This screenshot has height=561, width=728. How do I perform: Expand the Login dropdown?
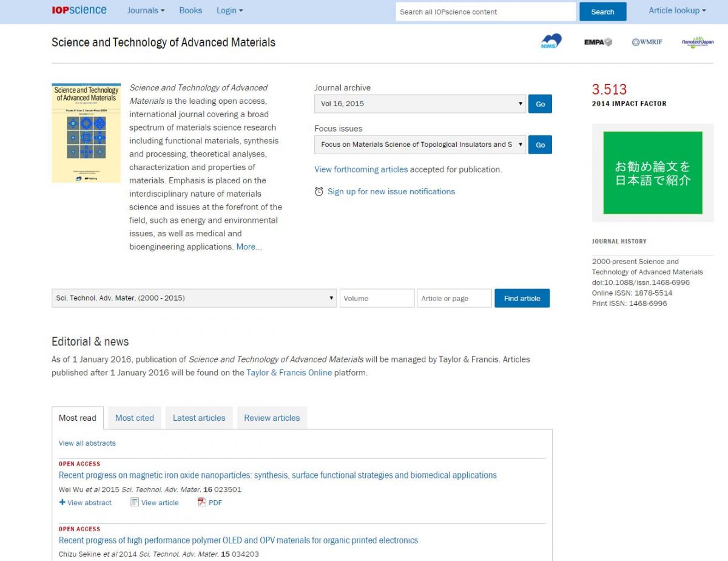pos(229,10)
